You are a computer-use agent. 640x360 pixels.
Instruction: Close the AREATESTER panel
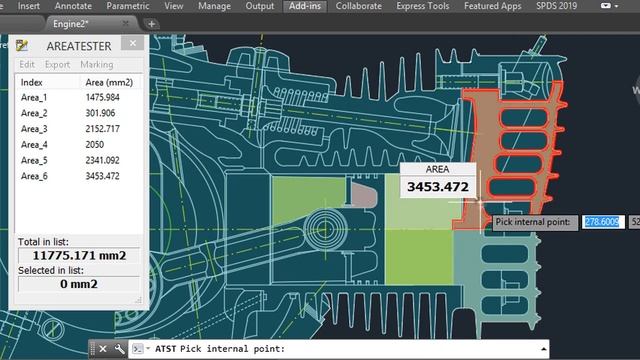point(133,43)
